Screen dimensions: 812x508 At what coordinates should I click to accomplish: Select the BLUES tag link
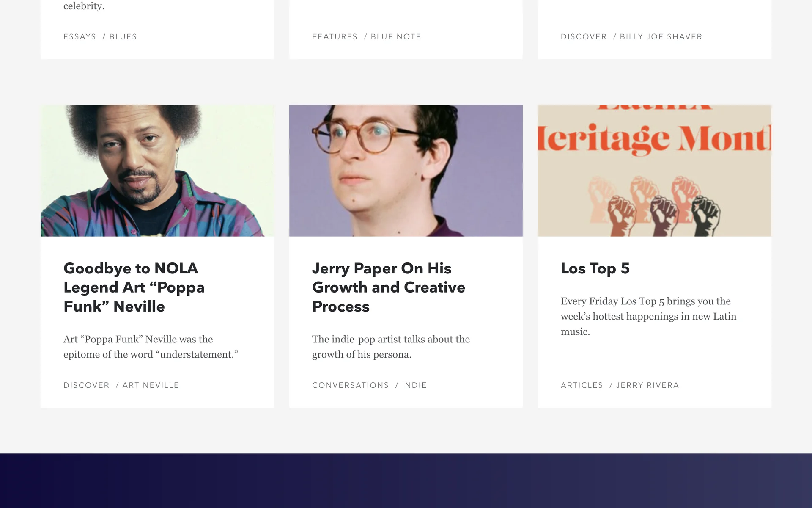tap(123, 37)
